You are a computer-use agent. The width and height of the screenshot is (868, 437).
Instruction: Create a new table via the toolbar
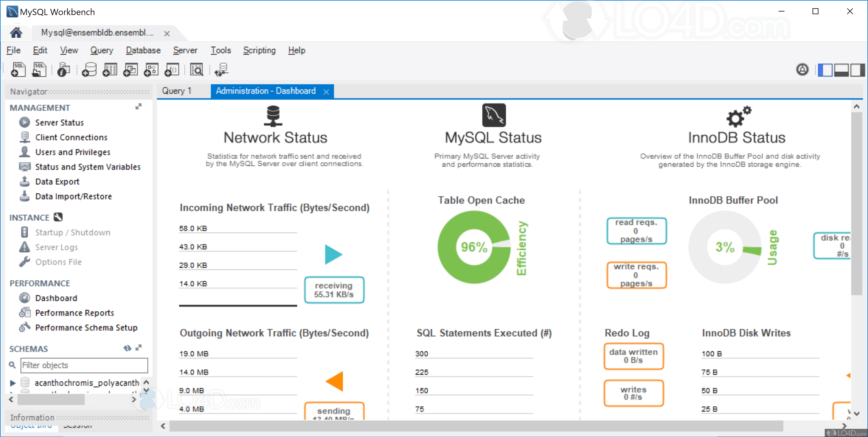pyautogui.click(x=109, y=69)
